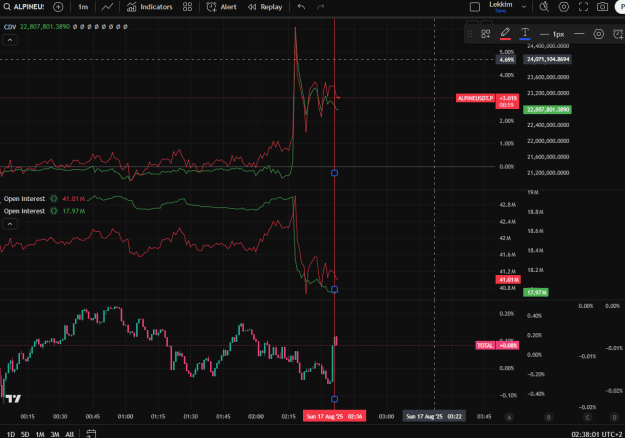Image resolution: width=625 pixels, height=438 pixels.
Task: Change text color with the blue T icon
Action: point(525,34)
